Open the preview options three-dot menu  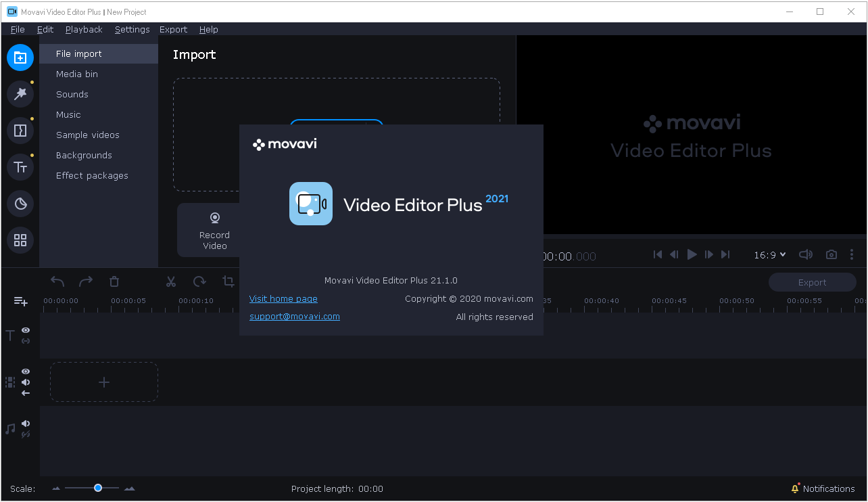click(852, 254)
